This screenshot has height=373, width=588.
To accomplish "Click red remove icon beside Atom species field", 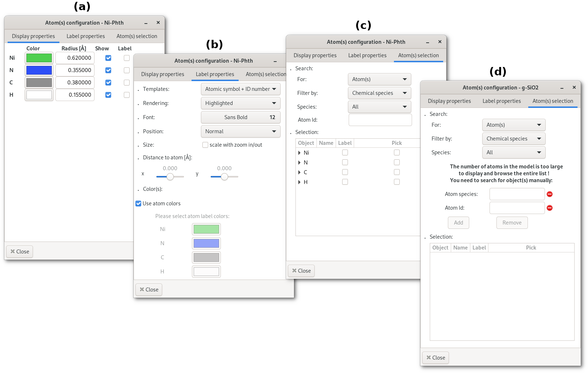I will (x=549, y=194).
